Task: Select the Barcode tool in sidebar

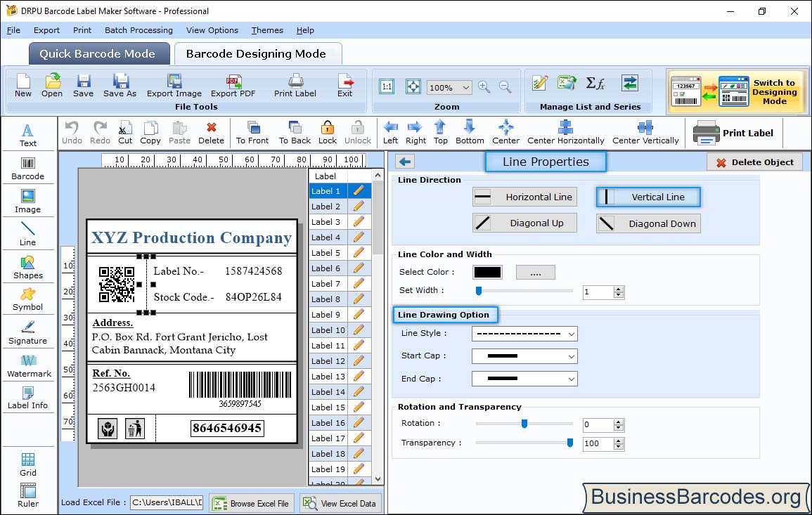Action: point(28,169)
